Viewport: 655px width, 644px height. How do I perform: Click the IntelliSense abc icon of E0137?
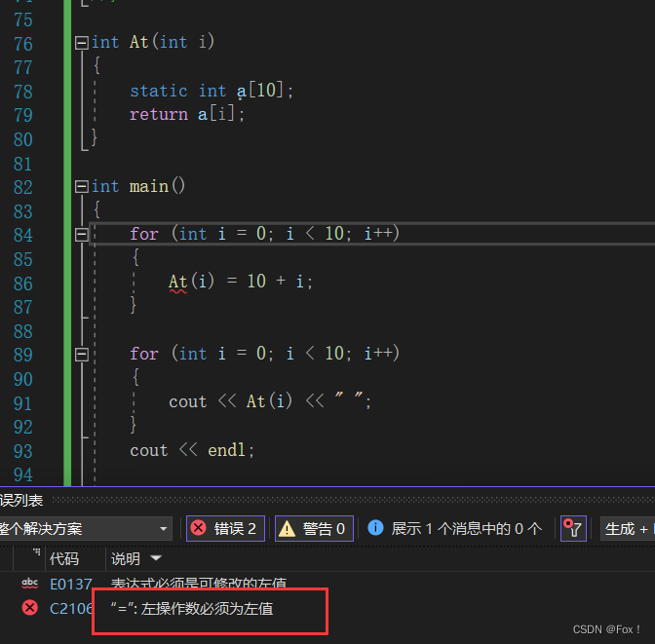(29, 583)
